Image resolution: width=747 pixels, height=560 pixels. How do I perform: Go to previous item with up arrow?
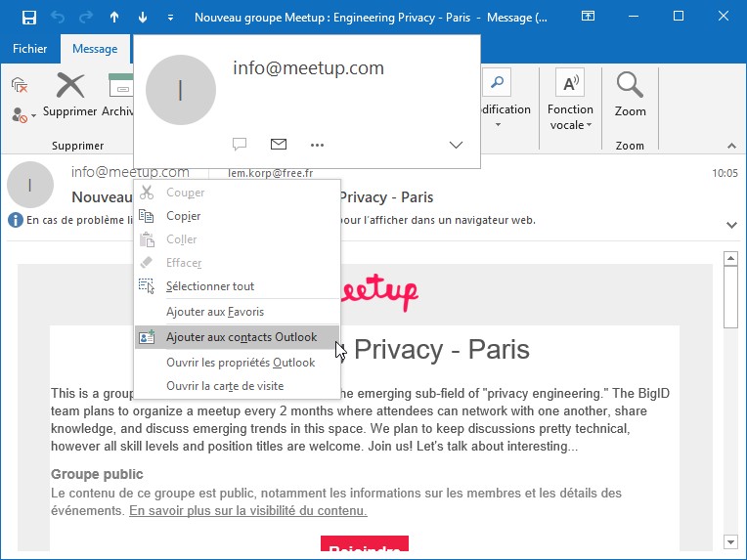[x=114, y=17]
